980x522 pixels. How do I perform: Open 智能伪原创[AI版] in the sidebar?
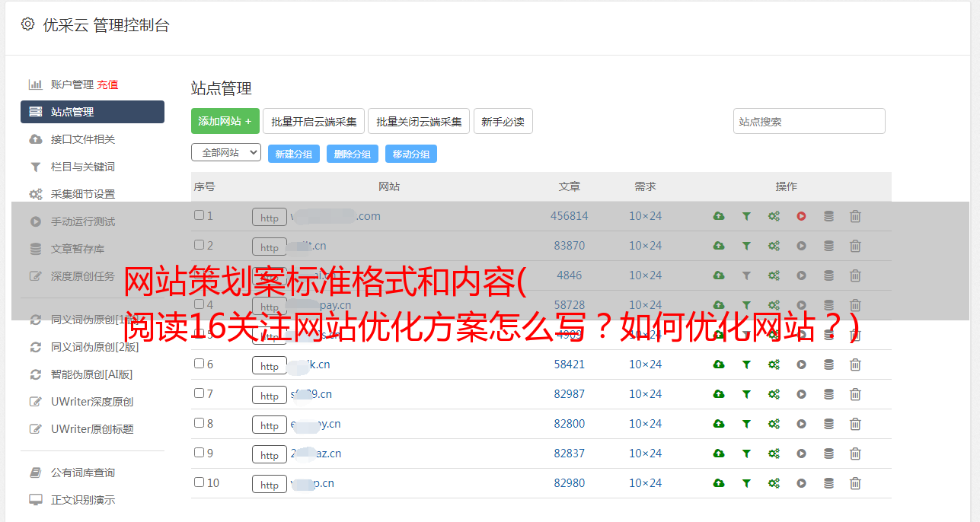92,374
